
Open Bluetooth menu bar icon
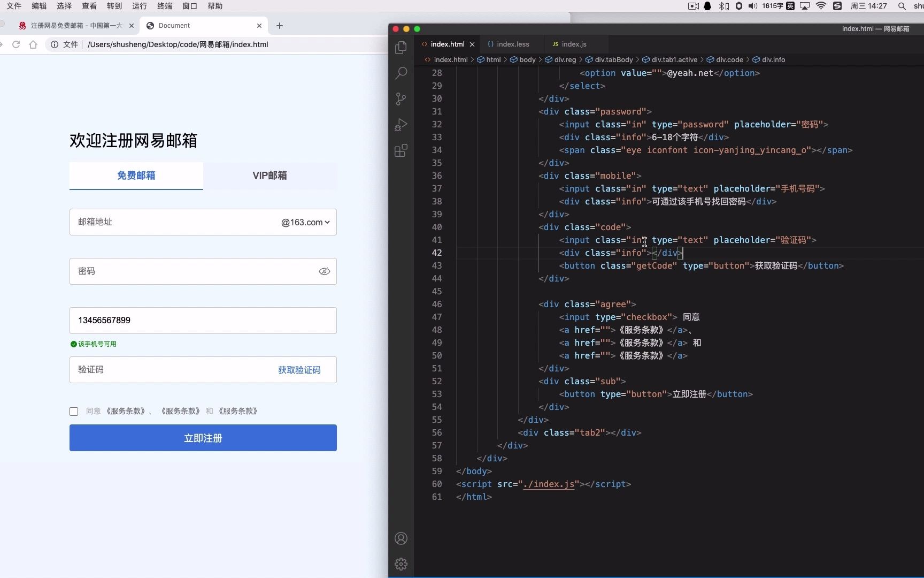click(x=724, y=6)
